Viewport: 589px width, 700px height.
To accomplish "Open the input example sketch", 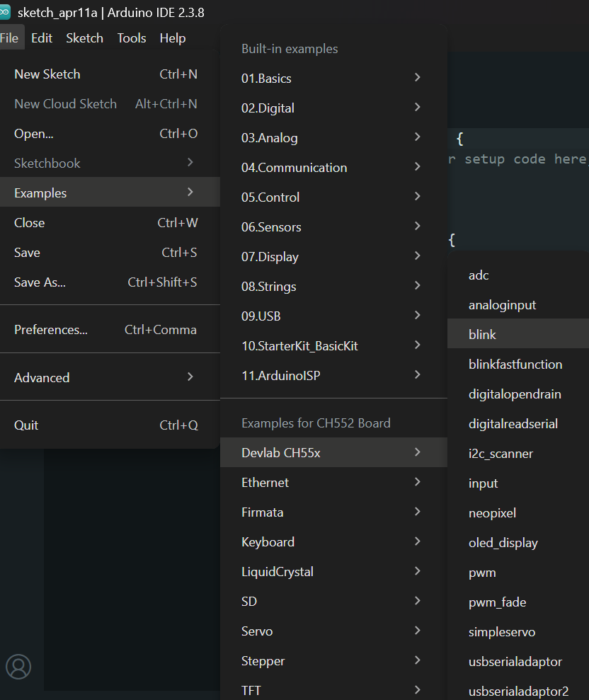I will click(x=518, y=483).
